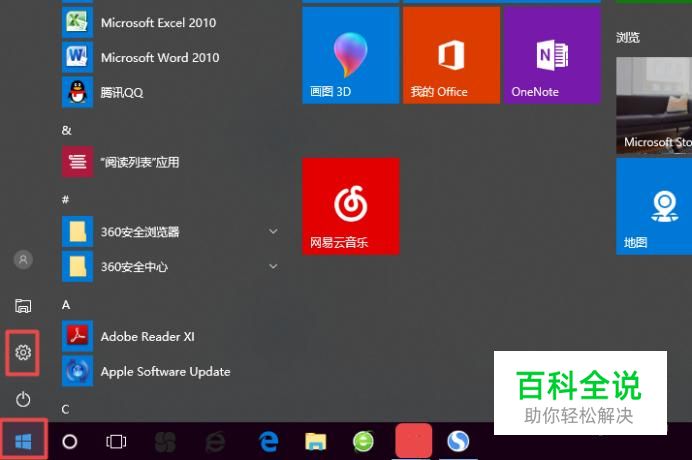Open the OneNote tile
Screen dimensions: 692x460
tap(552, 55)
